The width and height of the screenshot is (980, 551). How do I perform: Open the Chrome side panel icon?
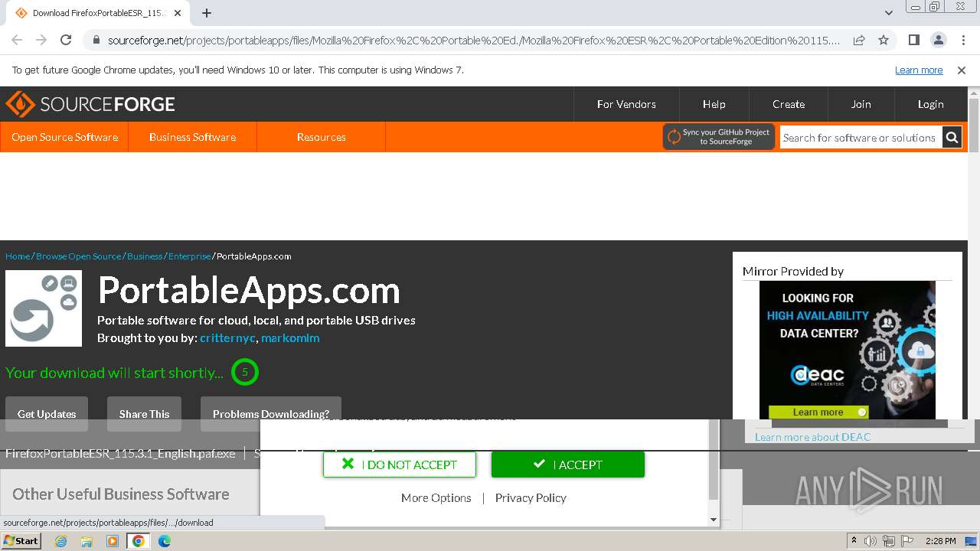914,40
